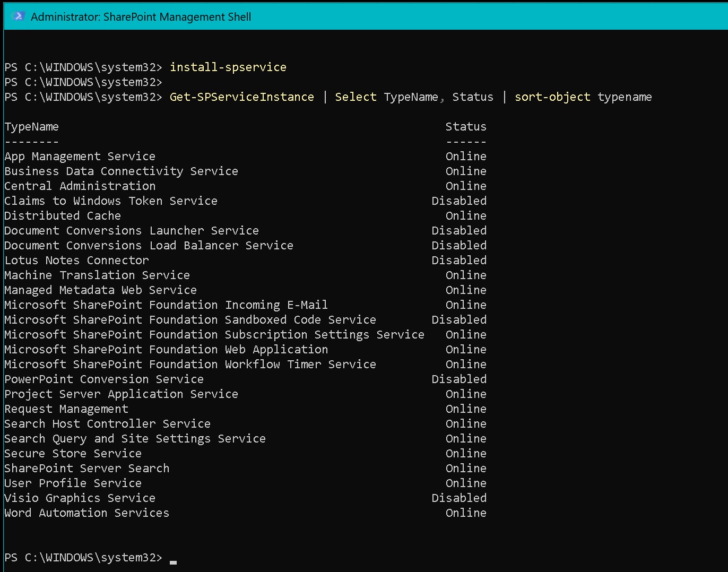Click 'Claims to Windows Token Service' row
This screenshot has height=572, width=728.
[x=246, y=201]
